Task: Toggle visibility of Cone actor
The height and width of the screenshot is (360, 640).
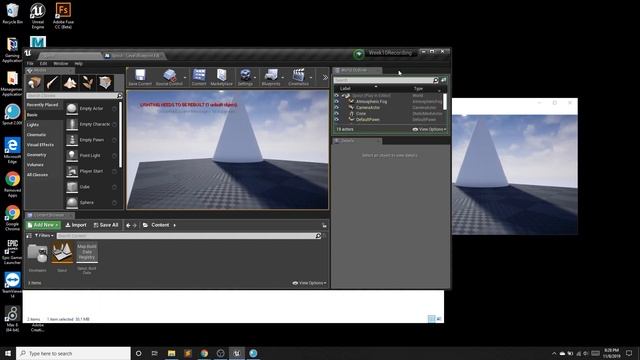Action: pyautogui.click(x=337, y=113)
